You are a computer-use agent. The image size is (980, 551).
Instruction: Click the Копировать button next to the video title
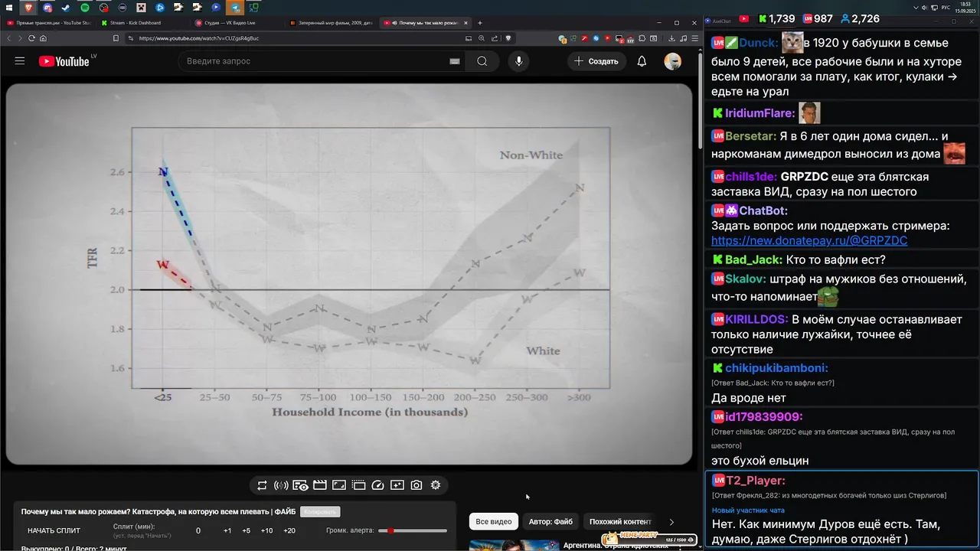point(319,511)
